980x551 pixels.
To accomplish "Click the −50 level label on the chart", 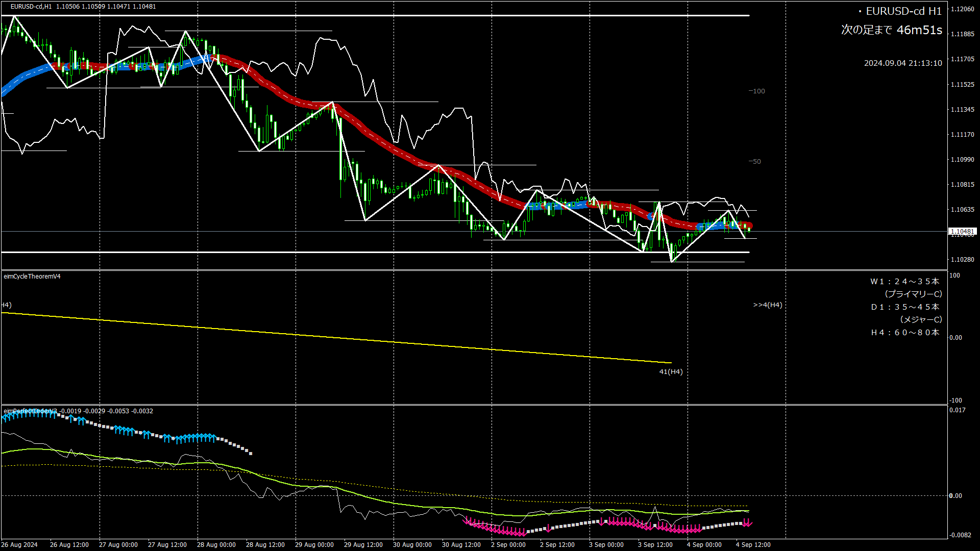I will pos(754,162).
